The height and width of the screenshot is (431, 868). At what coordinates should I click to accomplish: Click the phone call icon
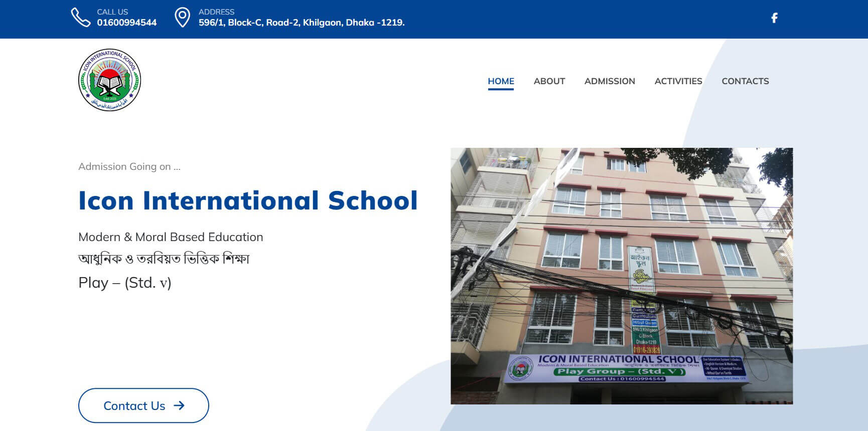point(80,17)
